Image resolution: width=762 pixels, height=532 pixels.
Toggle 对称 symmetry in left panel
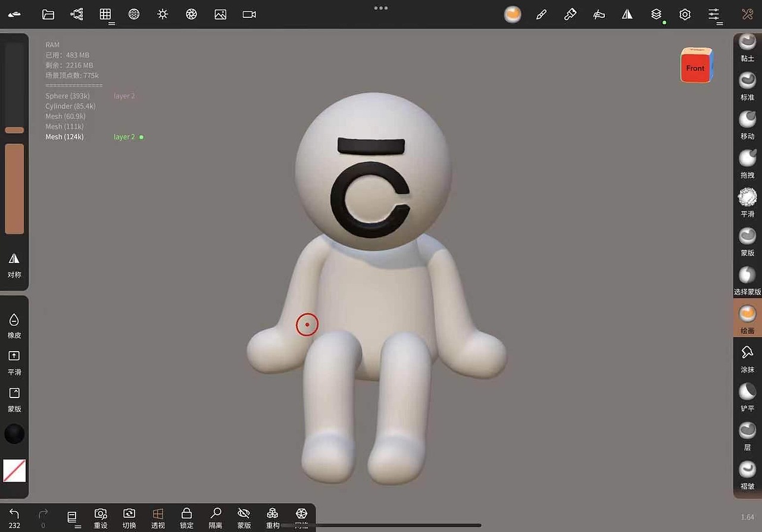pyautogui.click(x=14, y=265)
